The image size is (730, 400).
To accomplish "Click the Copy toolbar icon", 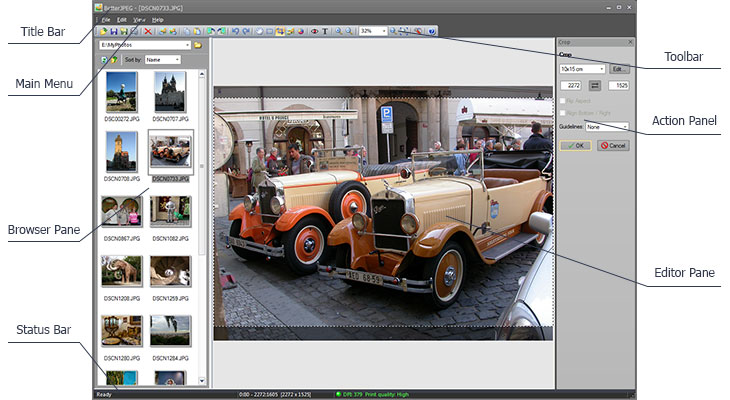I will [187, 32].
